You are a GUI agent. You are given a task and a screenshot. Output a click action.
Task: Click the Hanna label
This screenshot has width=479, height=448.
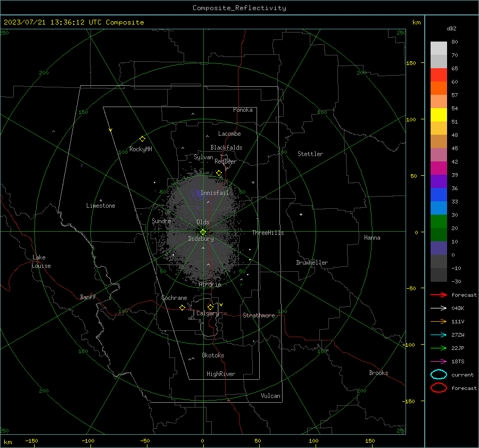372,238
